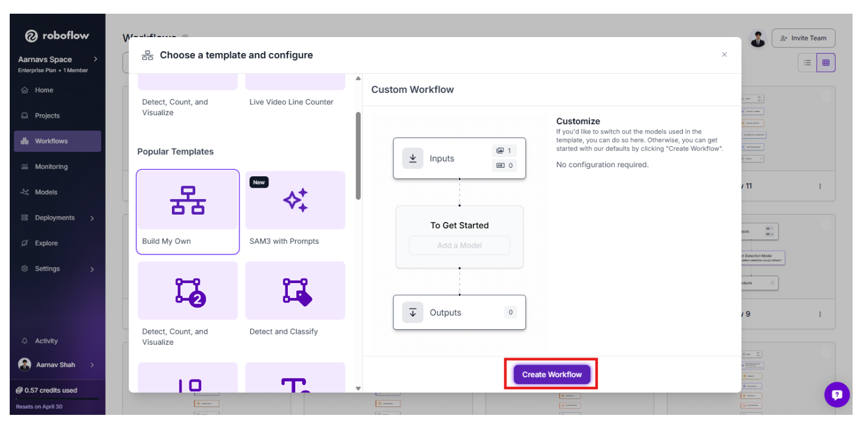Open the user profile avatar at top right

(x=757, y=39)
